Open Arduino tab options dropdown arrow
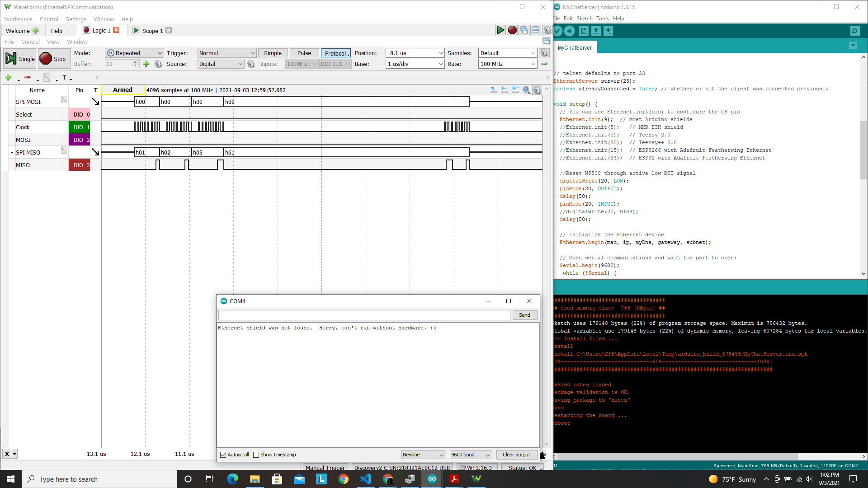868x488 pixels. [x=853, y=46]
